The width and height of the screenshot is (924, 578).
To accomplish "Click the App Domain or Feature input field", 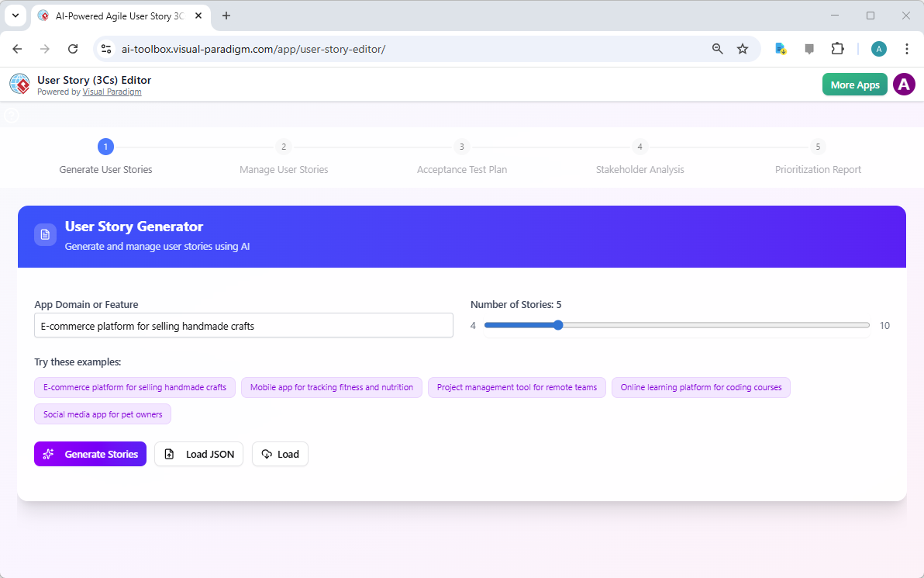I will pos(243,325).
